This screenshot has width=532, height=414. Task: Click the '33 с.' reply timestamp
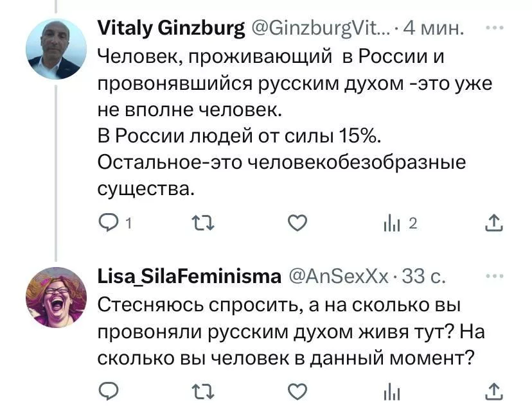click(x=424, y=277)
